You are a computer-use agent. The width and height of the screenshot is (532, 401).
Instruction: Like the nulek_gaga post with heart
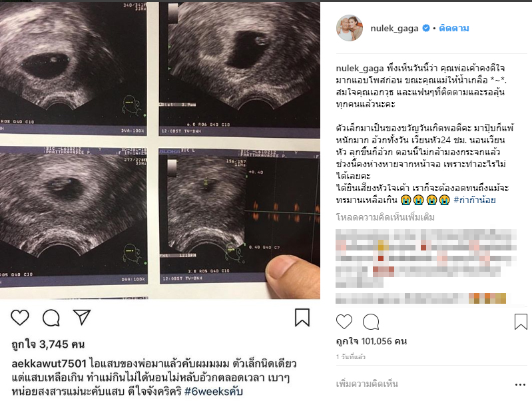click(x=344, y=322)
